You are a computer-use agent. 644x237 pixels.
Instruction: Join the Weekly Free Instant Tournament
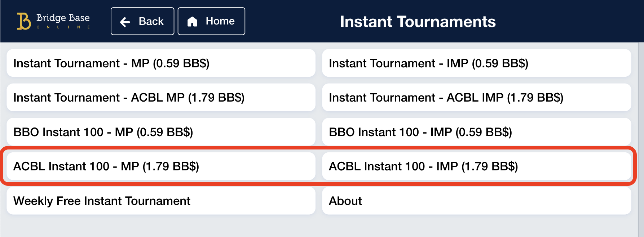click(x=160, y=201)
